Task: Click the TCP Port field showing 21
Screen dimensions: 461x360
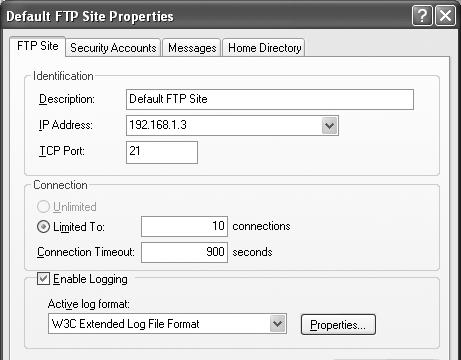Action: click(162, 152)
